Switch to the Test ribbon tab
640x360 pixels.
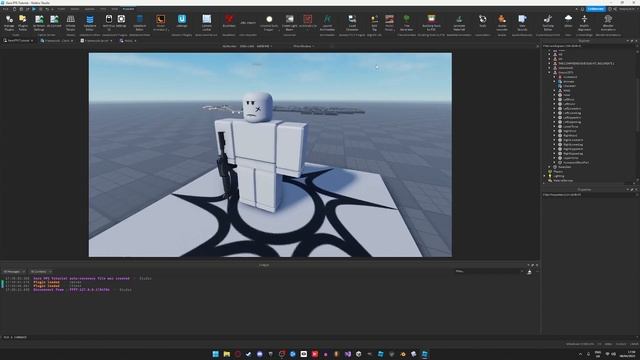point(103,9)
